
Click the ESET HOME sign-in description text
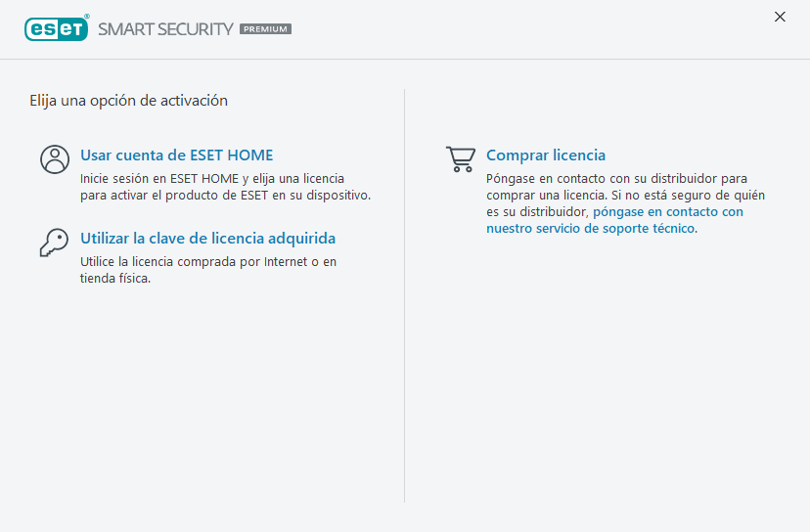225,187
